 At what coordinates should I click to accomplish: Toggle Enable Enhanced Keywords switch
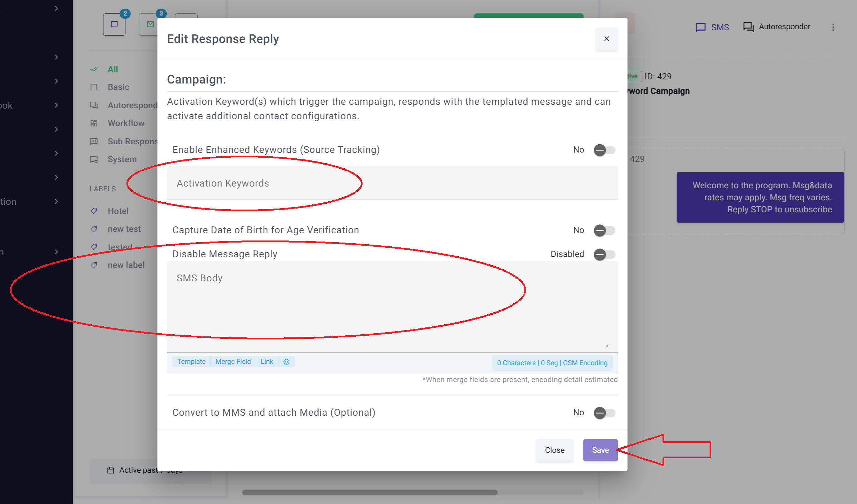coord(604,150)
